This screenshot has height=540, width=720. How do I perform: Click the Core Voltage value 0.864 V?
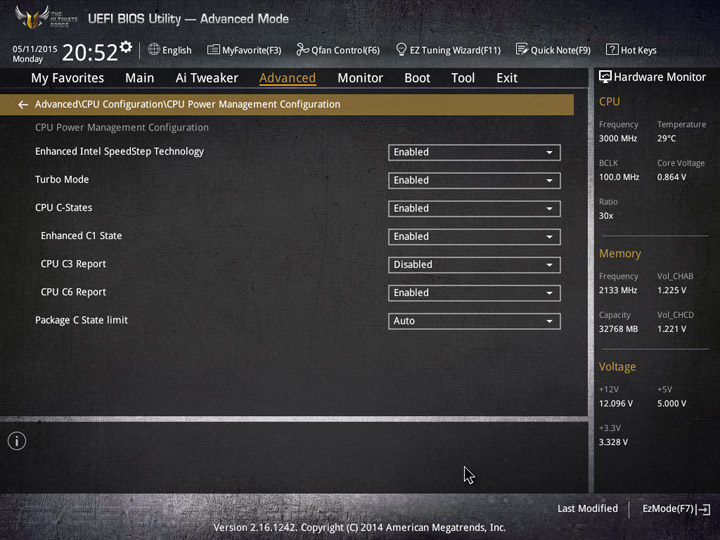click(671, 177)
